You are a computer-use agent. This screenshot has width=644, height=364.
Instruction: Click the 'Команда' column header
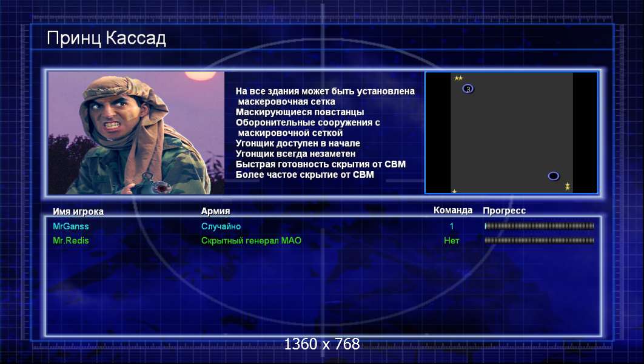coord(453,211)
